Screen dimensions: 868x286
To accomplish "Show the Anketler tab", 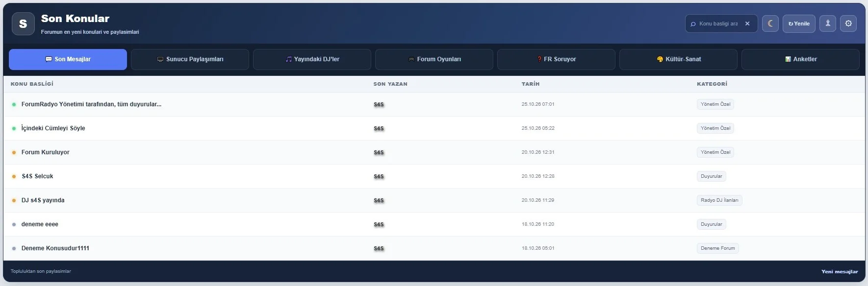I will pyautogui.click(x=800, y=59).
